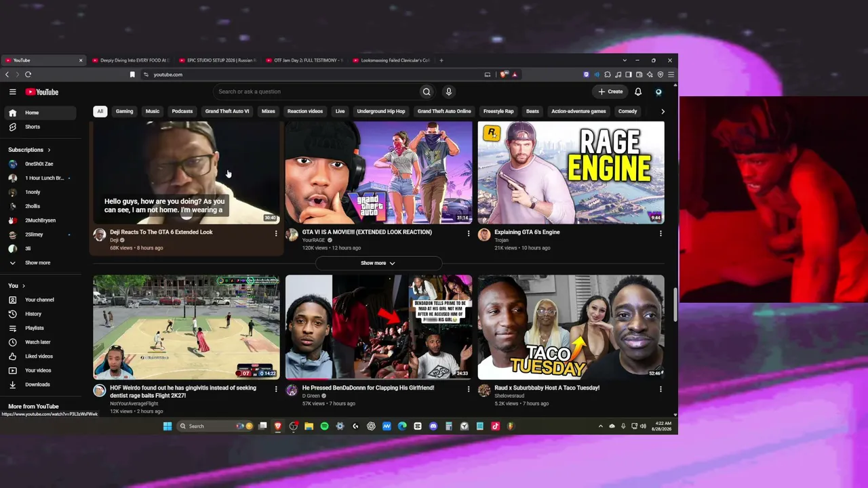Open the YourRAGE channel link
The width and height of the screenshot is (868, 488).
pyautogui.click(x=313, y=240)
